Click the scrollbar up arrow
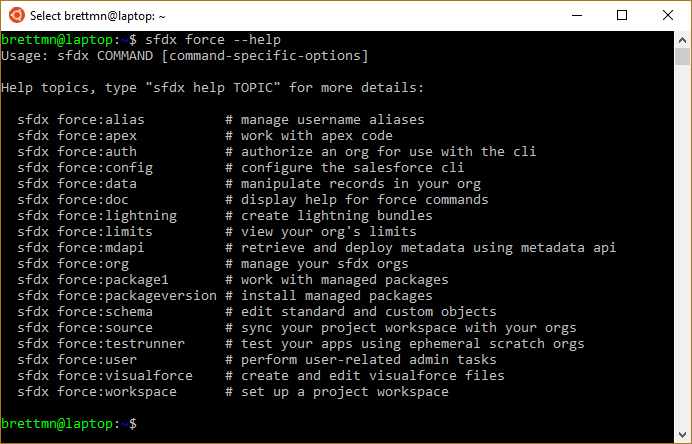 [682, 40]
